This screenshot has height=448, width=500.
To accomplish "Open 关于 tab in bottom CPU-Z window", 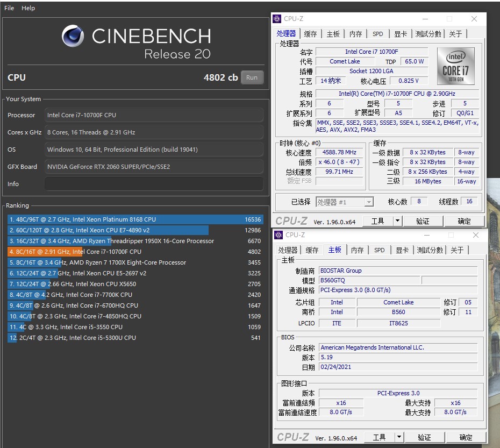I will tap(457, 250).
